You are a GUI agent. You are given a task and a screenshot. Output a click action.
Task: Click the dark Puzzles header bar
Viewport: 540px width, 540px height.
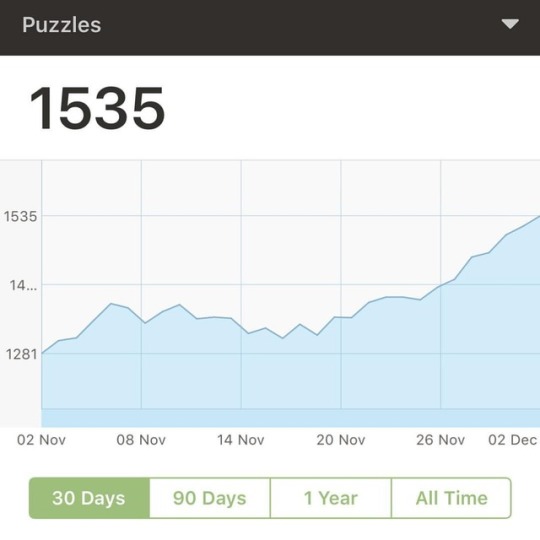[x=270, y=28]
